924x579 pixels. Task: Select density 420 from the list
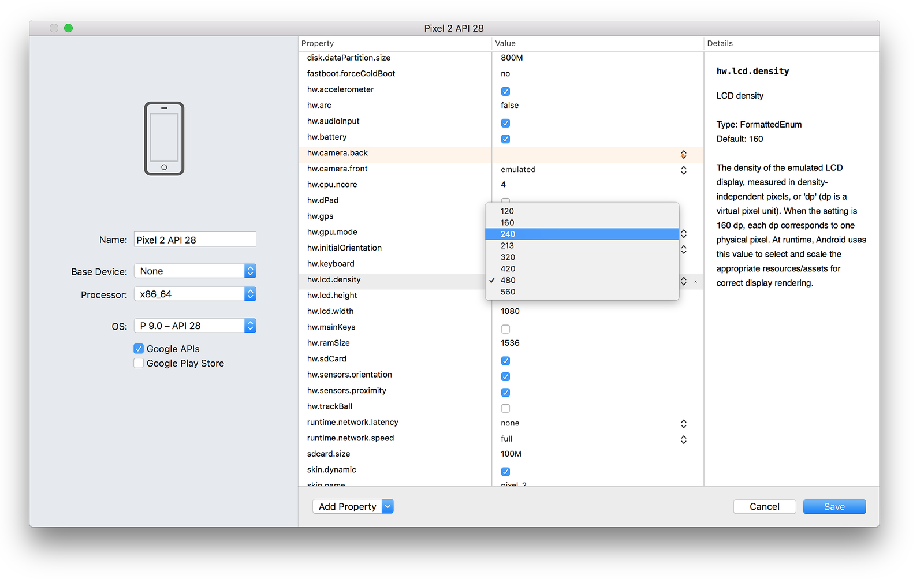click(x=582, y=268)
